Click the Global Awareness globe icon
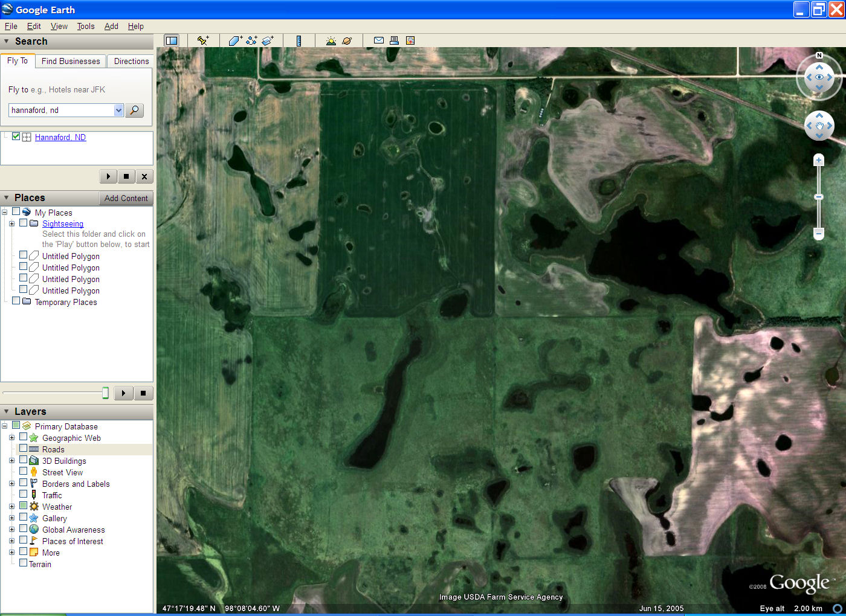The height and width of the screenshot is (616, 846). tap(34, 530)
